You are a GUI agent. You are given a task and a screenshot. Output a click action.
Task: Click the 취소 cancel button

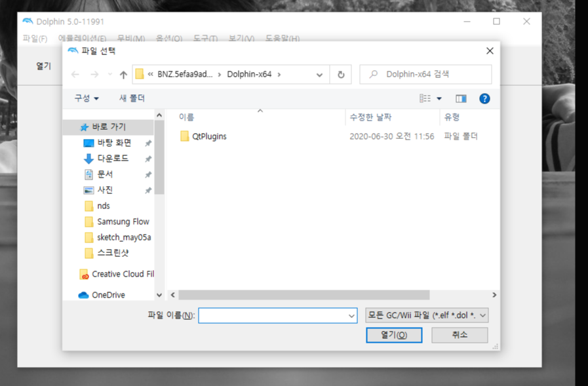[x=460, y=335]
